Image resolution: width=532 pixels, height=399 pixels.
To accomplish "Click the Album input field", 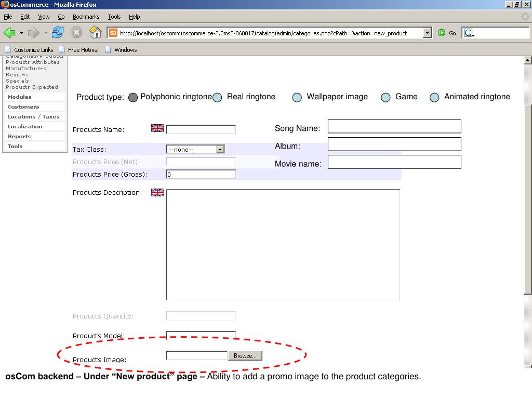I will click(394, 144).
